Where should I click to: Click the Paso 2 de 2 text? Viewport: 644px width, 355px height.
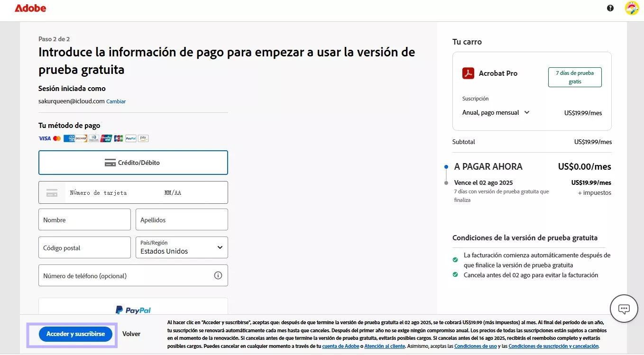(x=54, y=39)
